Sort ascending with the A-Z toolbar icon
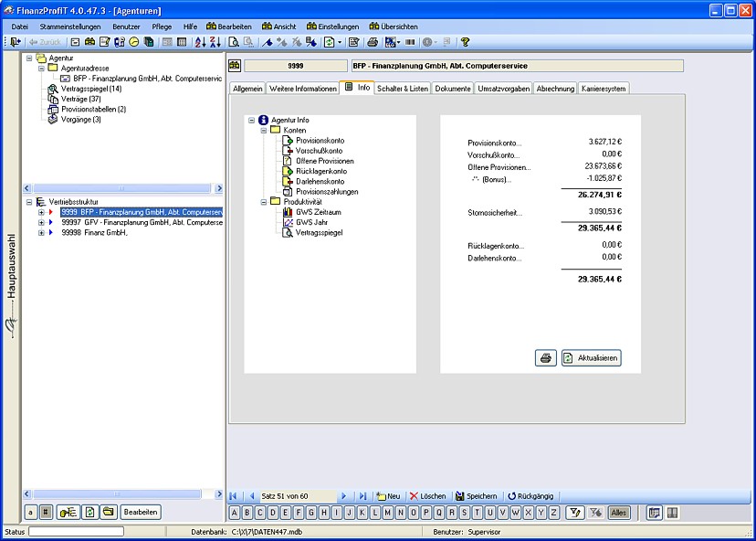This screenshot has width=756, height=541. (200, 42)
